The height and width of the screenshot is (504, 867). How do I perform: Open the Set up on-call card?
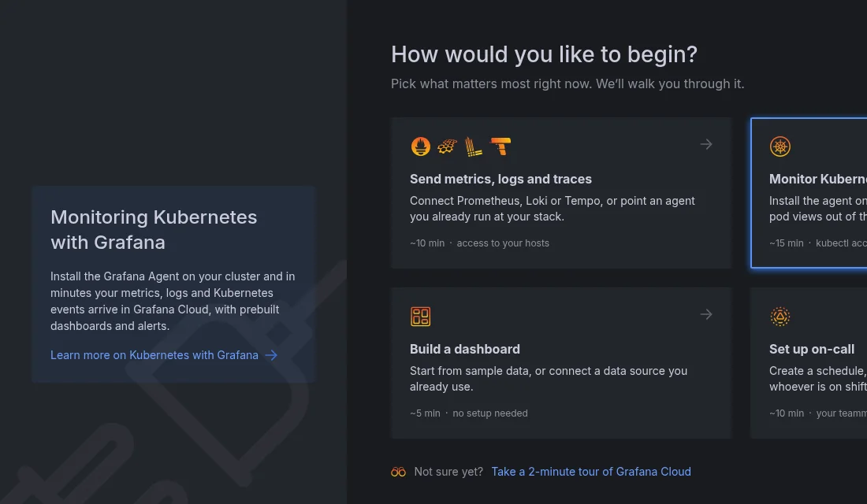pyautogui.click(x=809, y=363)
